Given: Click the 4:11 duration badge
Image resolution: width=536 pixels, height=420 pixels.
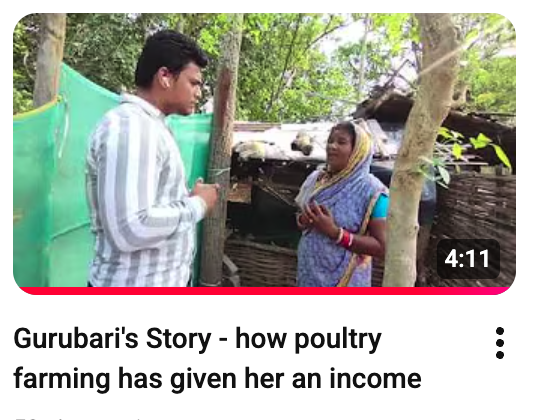Looking at the screenshot, I should 468,259.
